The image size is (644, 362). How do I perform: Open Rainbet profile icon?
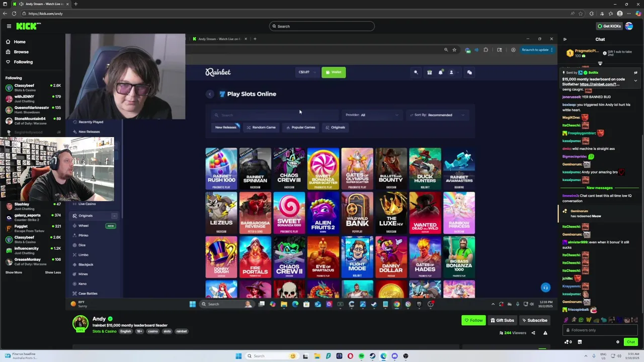click(x=451, y=72)
